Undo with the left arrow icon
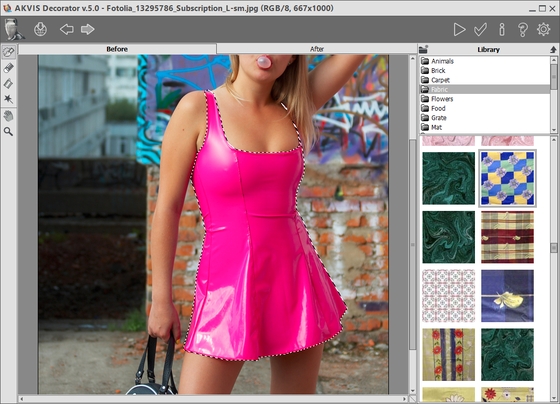This screenshot has width=560, height=404. pyautogui.click(x=67, y=29)
